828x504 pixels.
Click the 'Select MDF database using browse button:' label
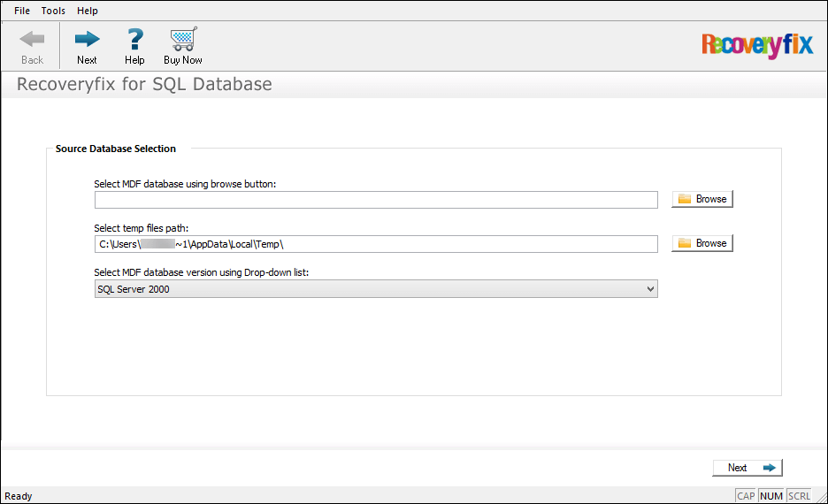tap(185, 184)
